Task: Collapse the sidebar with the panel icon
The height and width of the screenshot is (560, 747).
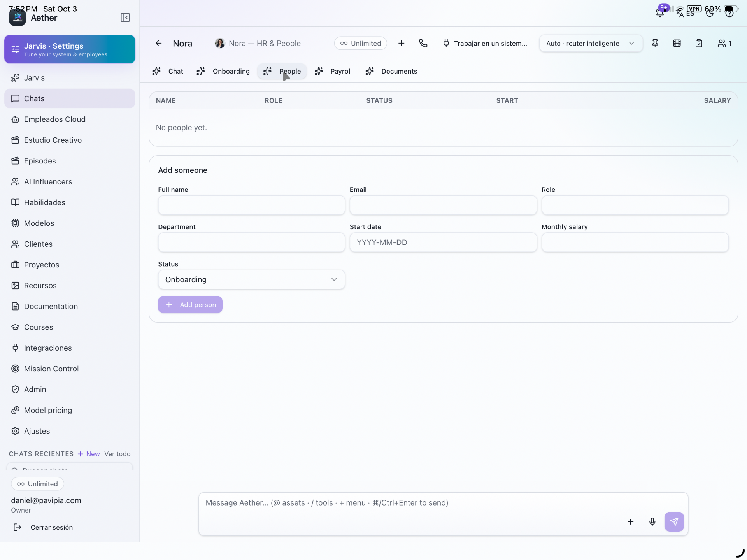Action: (x=125, y=18)
